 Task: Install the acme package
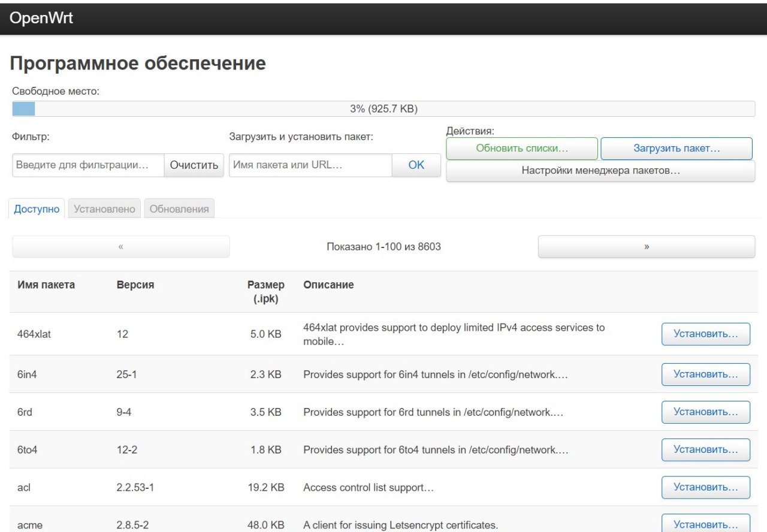pos(706,524)
